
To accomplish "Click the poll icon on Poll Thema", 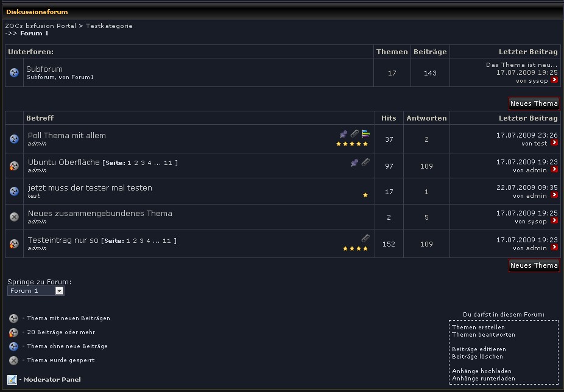I will click(365, 134).
